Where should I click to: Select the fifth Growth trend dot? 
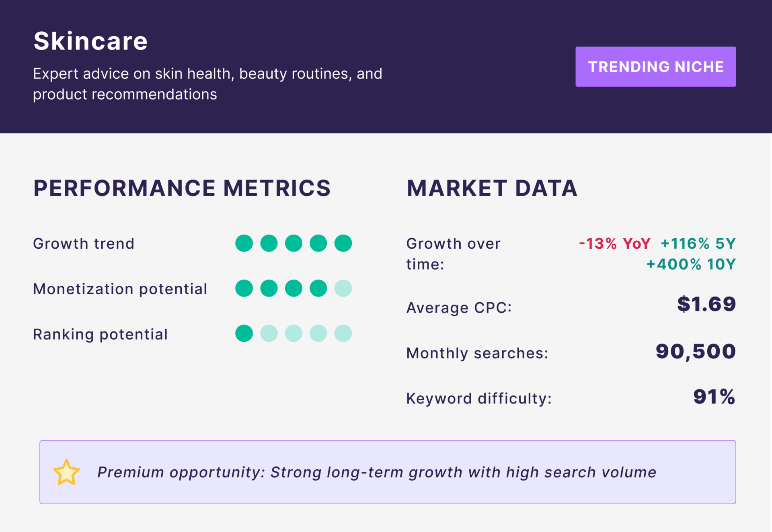(x=343, y=243)
